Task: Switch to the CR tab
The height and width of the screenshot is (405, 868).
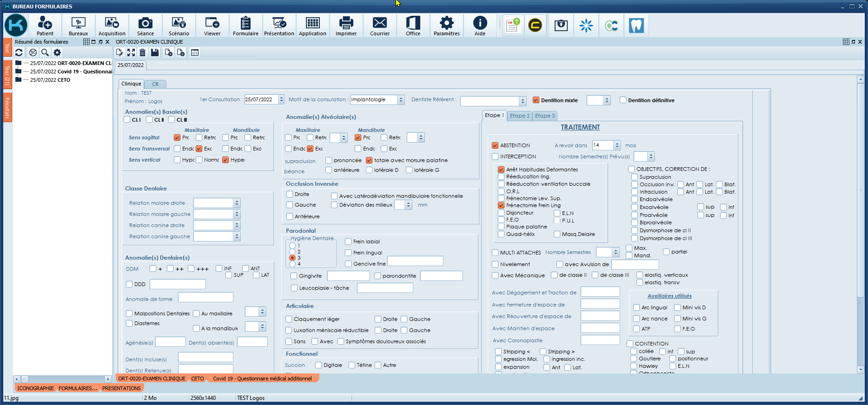Action: coord(155,84)
